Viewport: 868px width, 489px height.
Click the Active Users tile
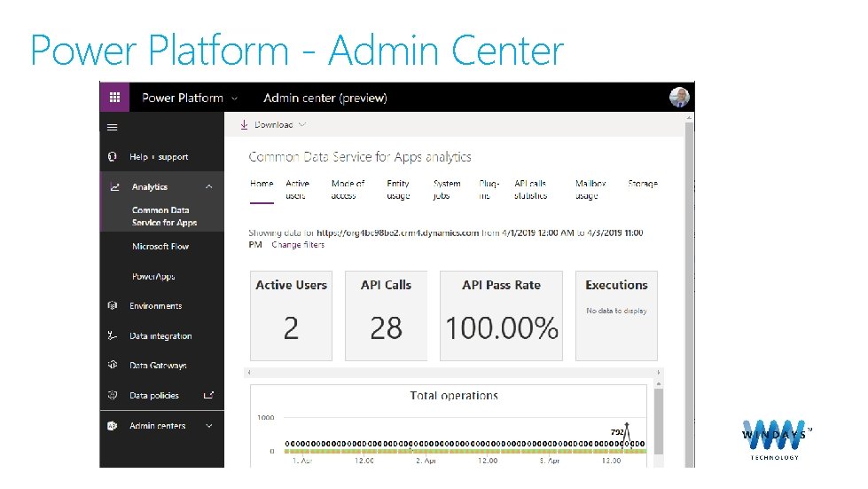(291, 316)
